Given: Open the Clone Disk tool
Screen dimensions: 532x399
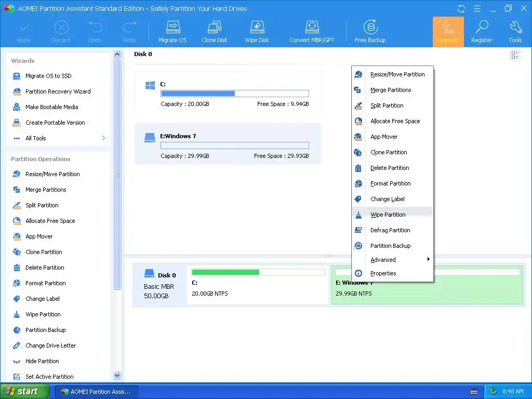Looking at the screenshot, I should [215, 32].
